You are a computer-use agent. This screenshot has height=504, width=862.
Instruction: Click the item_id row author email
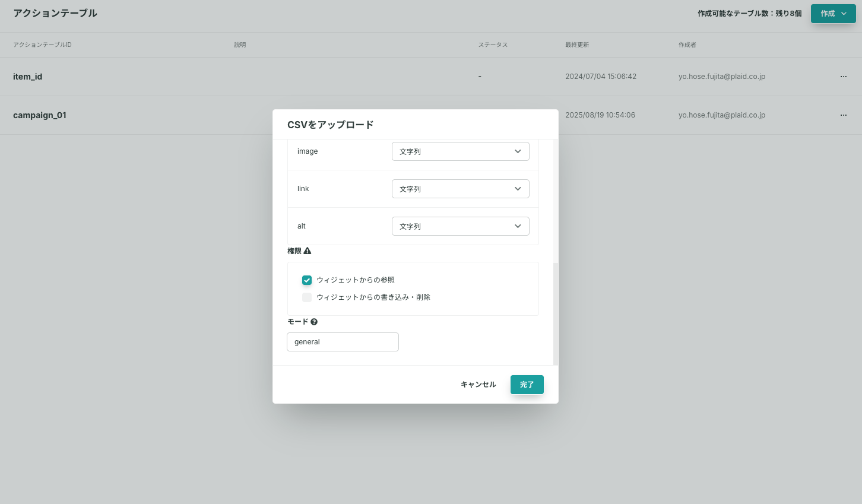point(722,77)
